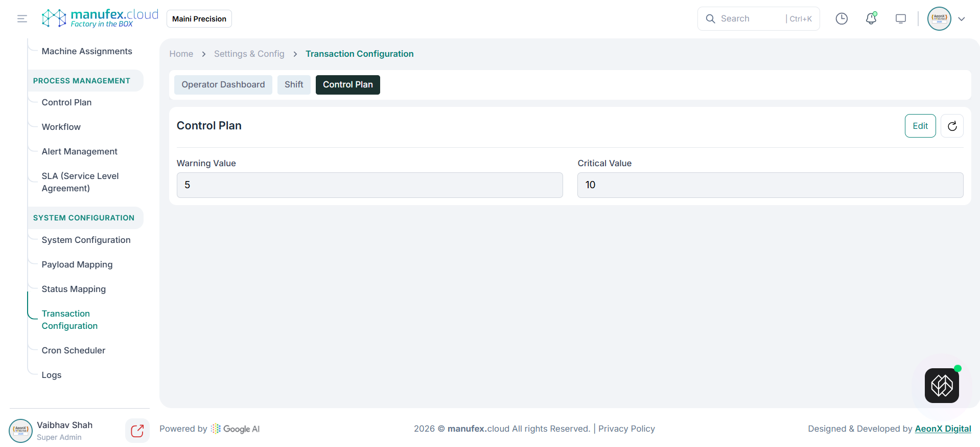
Task: Click the logout icon near Vaibhav Shah
Action: click(x=137, y=431)
